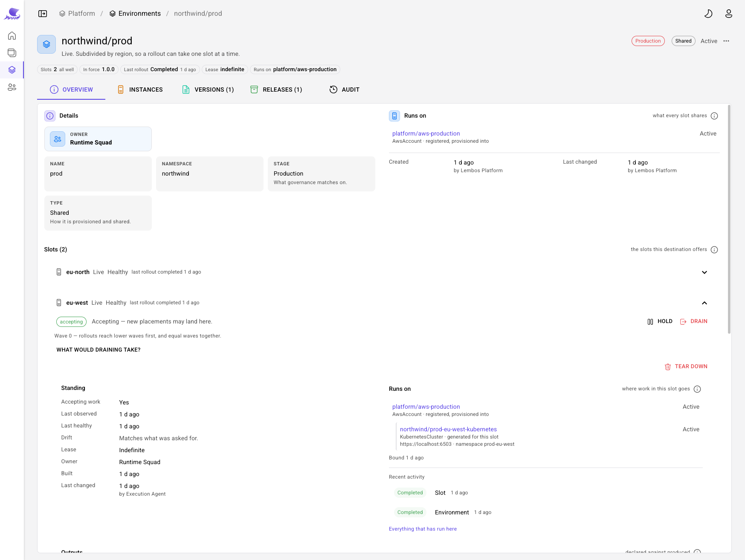Click info icon beside 'the slots this destination offers'

pyautogui.click(x=714, y=250)
